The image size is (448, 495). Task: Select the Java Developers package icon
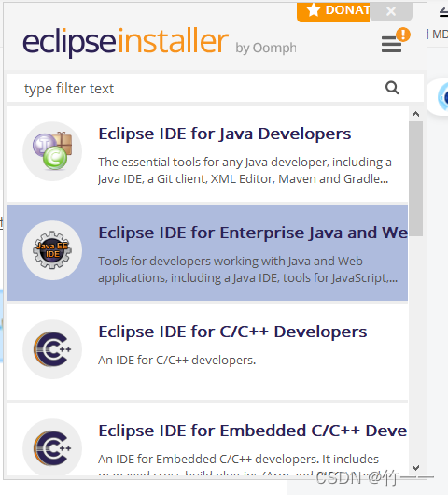click(52, 151)
